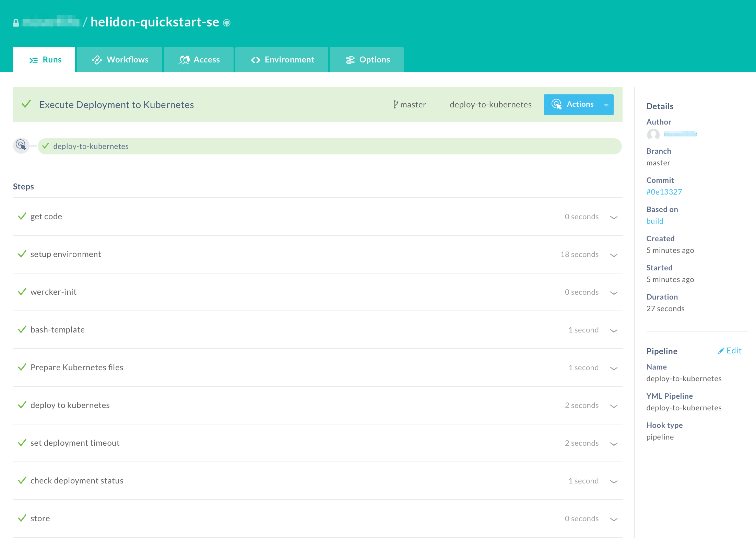Open the Environment tab
The image size is (756, 549).
(282, 60)
